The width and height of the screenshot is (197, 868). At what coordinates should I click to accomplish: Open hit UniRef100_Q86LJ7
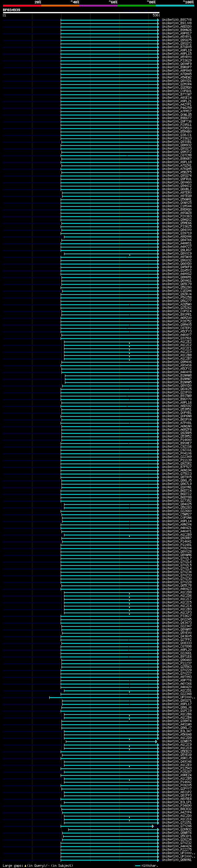tap(177, 728)
